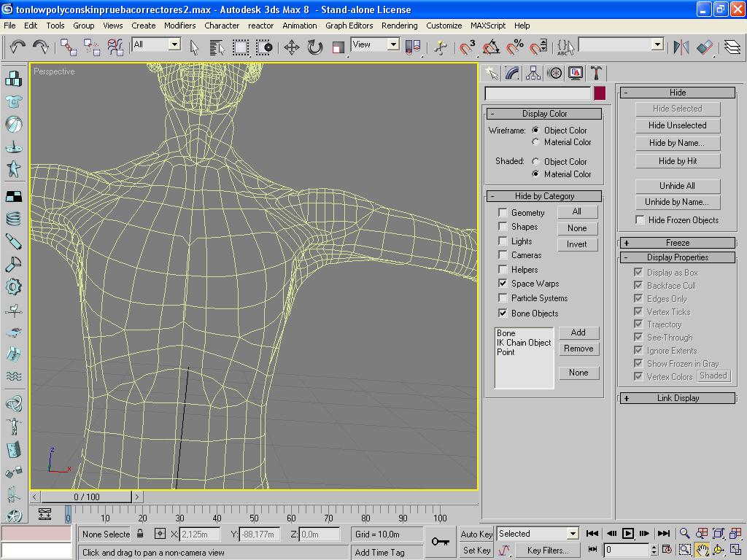The height and width of the screenshot is (560, 747).
Task: Uncheck the Bone Objects checkbox
Action: click(x=503, y=313)
